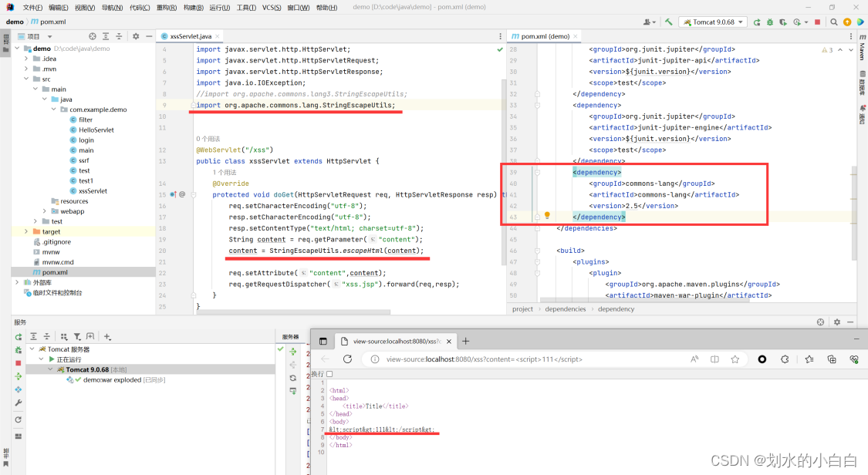Expand the webapp folder

pyautogui.click(x=44, y=211)
